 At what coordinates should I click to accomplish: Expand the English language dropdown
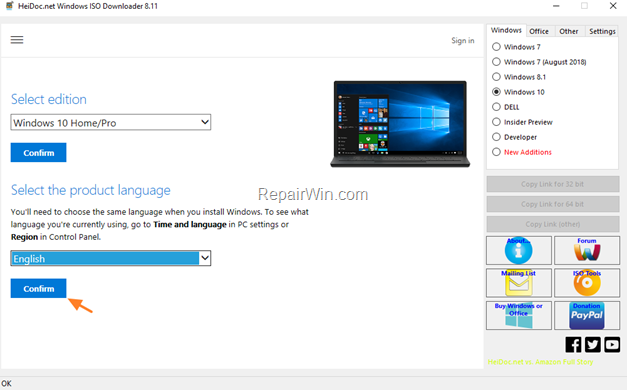click(x=111, y=258)
